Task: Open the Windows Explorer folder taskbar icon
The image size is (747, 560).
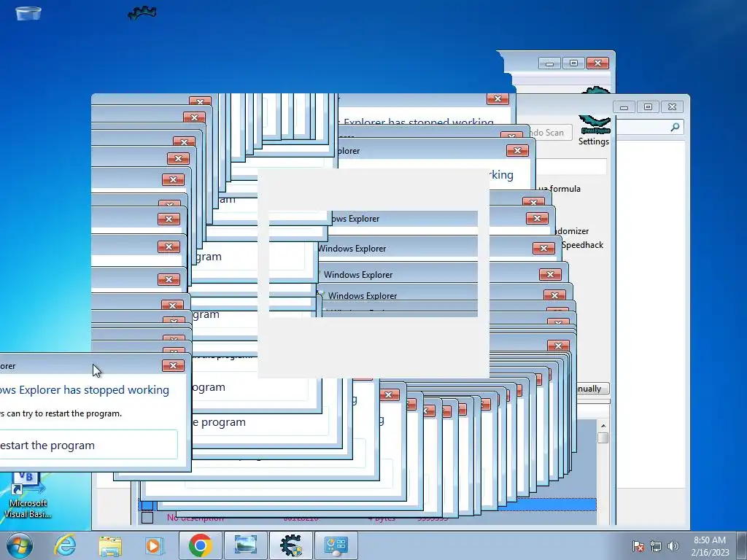Action: click(x=110, y=545)
